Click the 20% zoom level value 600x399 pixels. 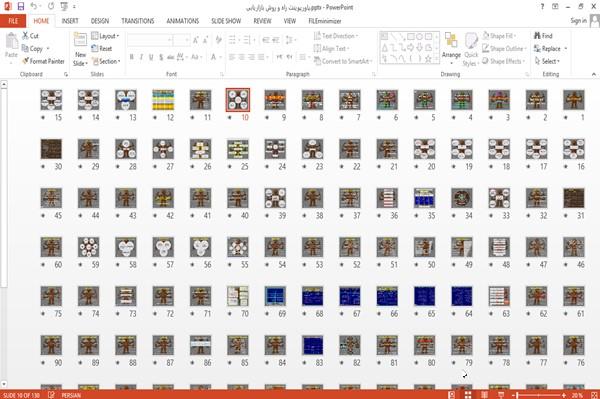(x=577, y=395)
